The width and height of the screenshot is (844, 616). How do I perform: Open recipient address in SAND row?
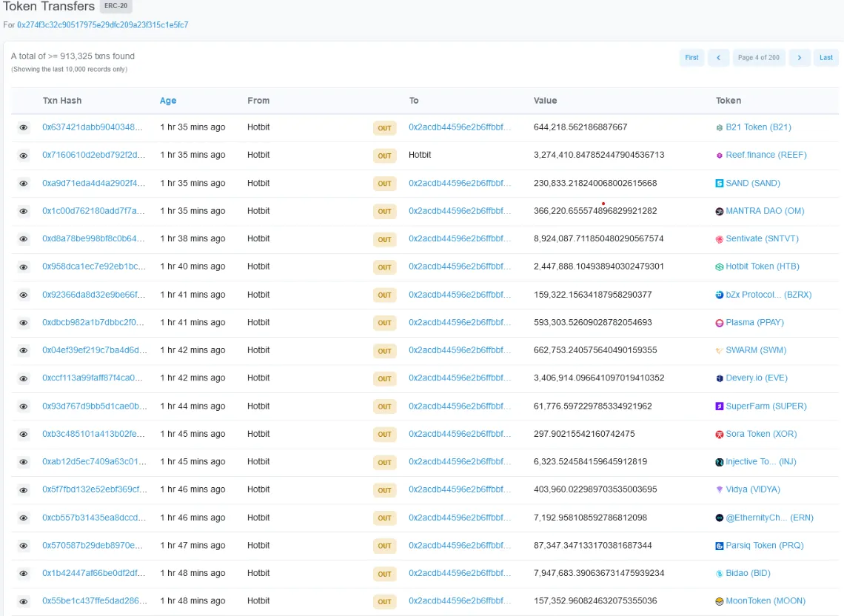pyautogui.click(x=460, y=183)
